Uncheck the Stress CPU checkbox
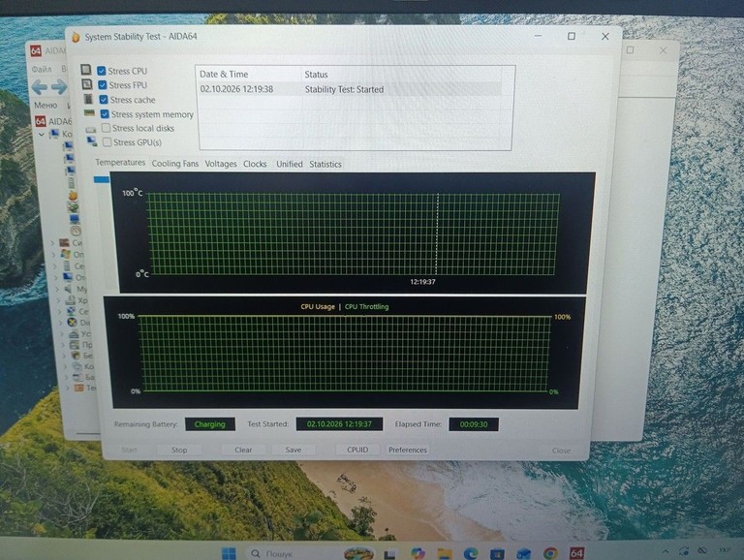Image resolution: width=744 pixels, height=560 pixels. click(102, 71)
